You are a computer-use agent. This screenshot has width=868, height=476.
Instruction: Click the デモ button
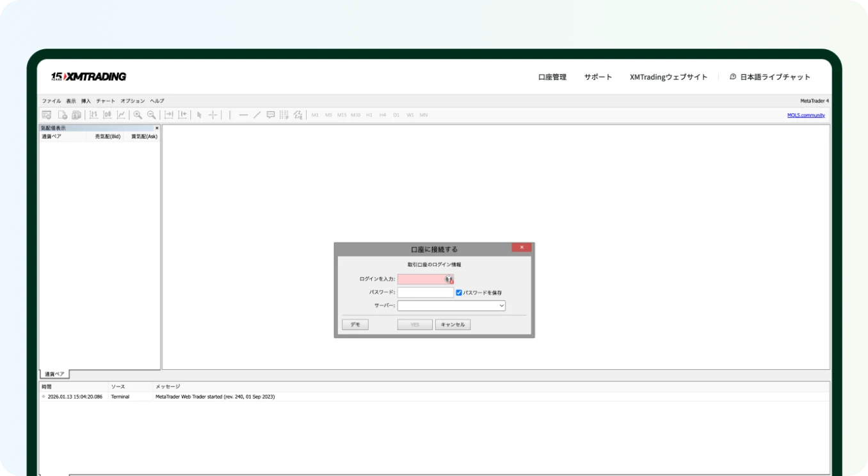(x=355, y=324)
